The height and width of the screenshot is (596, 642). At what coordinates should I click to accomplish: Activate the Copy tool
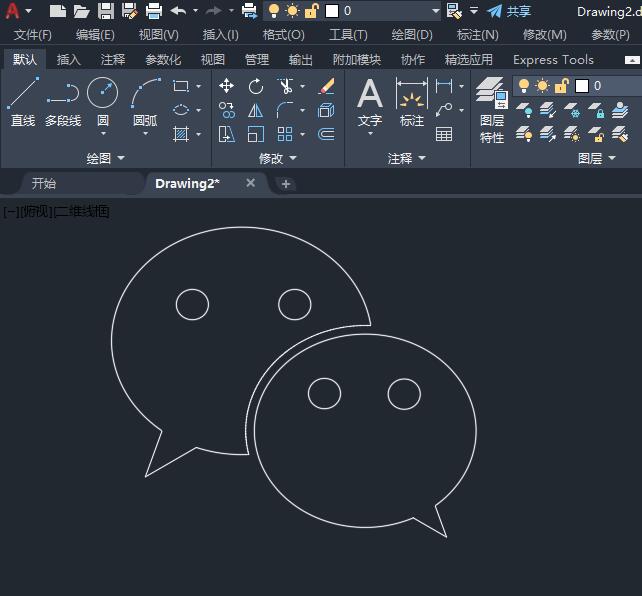(x=226, y=110)
